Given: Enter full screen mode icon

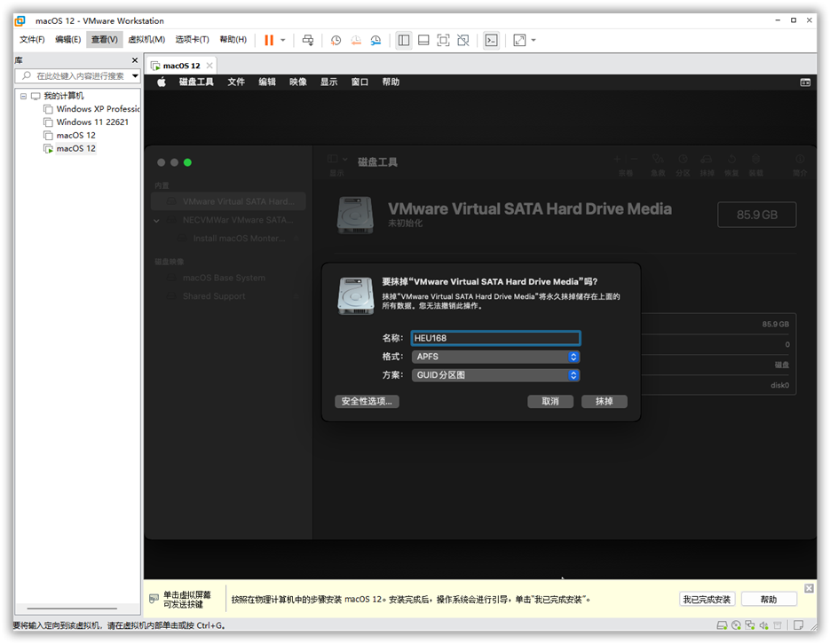Looking at the screenshot, I should pos(443,40).
